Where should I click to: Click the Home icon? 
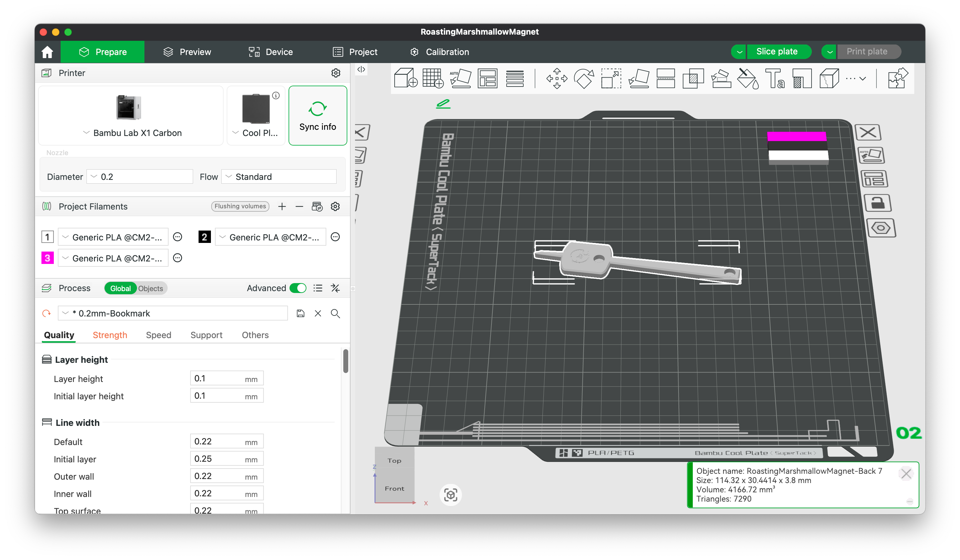point(47,52)
